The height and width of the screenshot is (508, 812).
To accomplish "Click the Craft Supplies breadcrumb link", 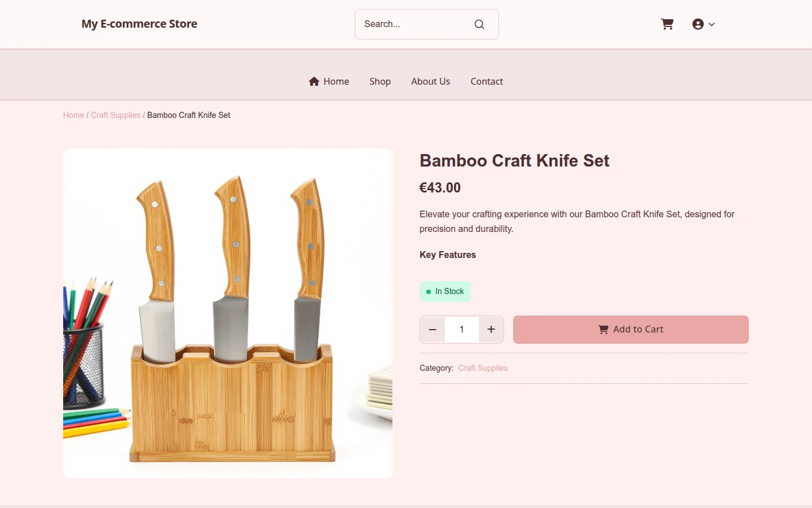I will pyautogui.click(x=116, y=115).
